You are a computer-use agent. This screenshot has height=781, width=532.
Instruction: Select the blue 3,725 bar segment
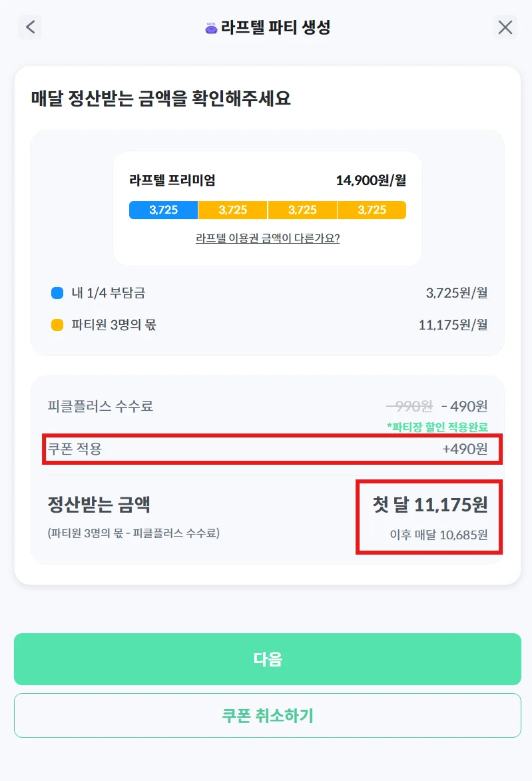pyautogui.click(x=164, y=210)
